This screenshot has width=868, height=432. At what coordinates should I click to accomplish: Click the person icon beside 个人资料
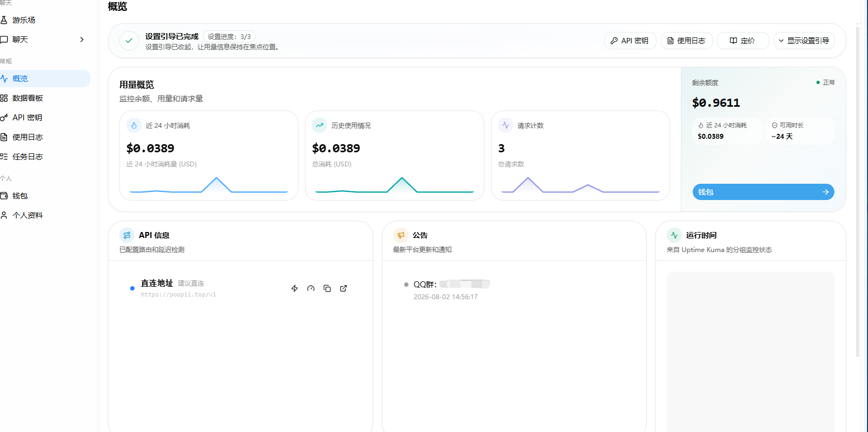click(x=4, y=215)
